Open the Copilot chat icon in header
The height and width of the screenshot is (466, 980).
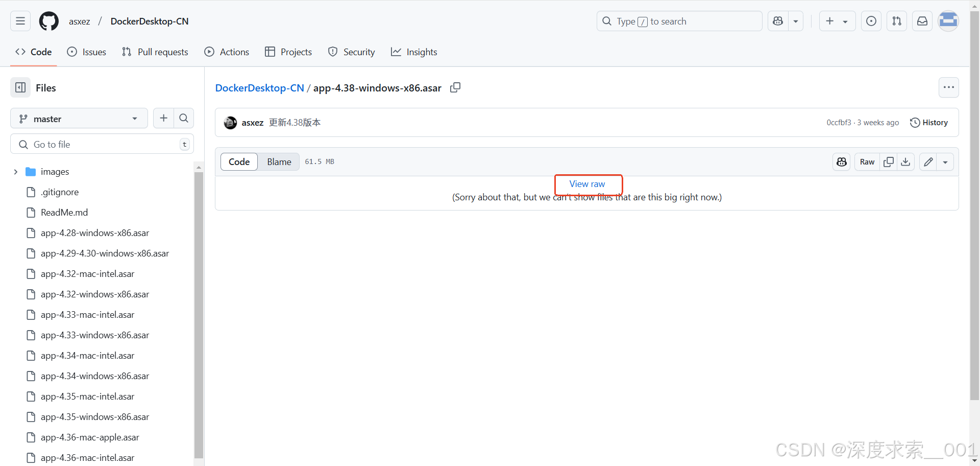click(778, 21)
